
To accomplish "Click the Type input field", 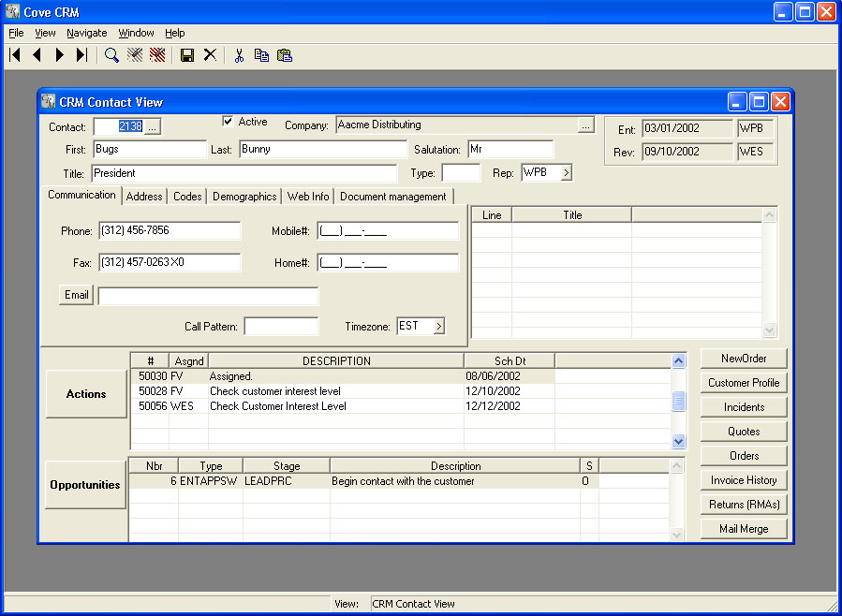I will [x=462, y=173].
